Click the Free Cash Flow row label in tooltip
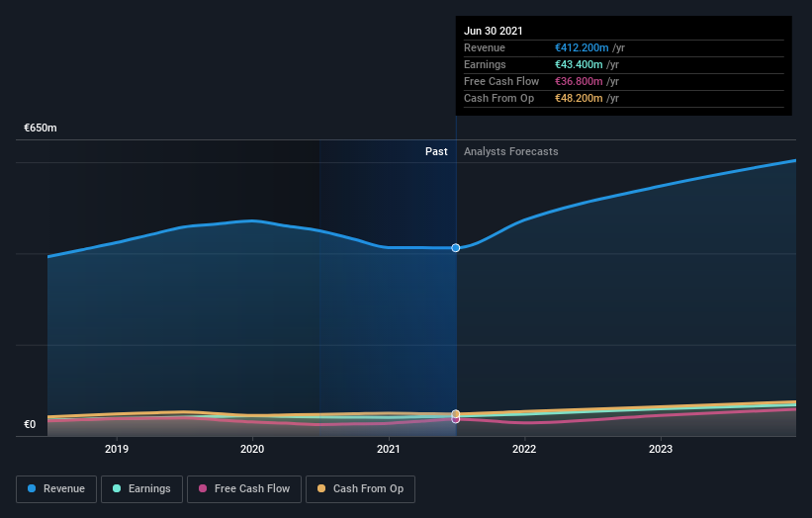 pos(501,81)
